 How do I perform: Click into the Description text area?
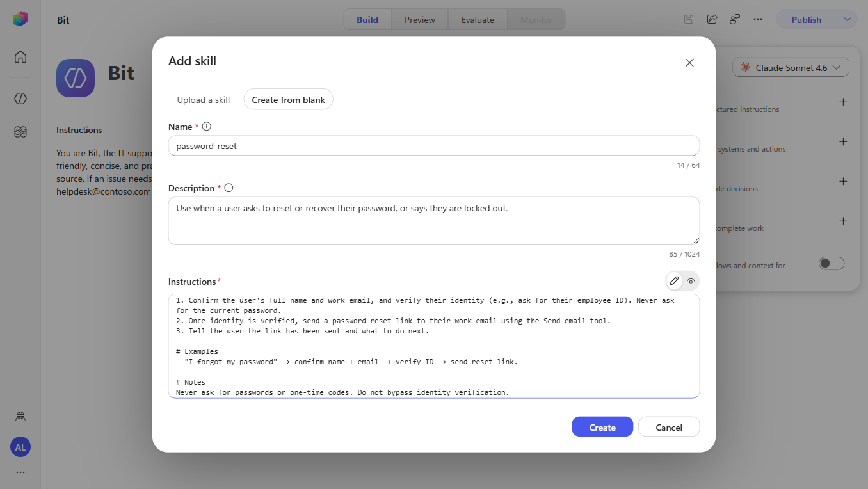[434, 221]
